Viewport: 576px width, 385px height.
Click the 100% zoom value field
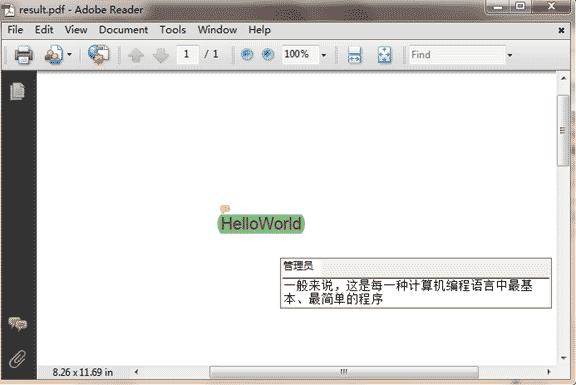(300, 55)
